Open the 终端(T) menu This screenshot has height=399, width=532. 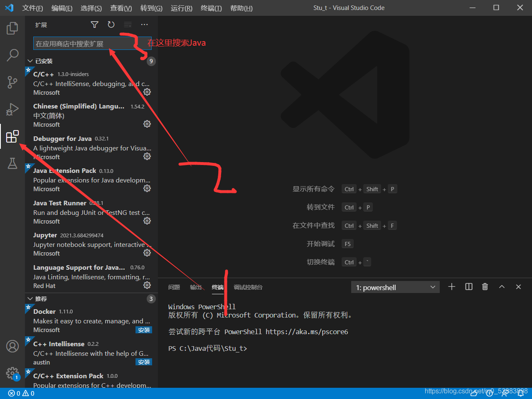(211, 8)
